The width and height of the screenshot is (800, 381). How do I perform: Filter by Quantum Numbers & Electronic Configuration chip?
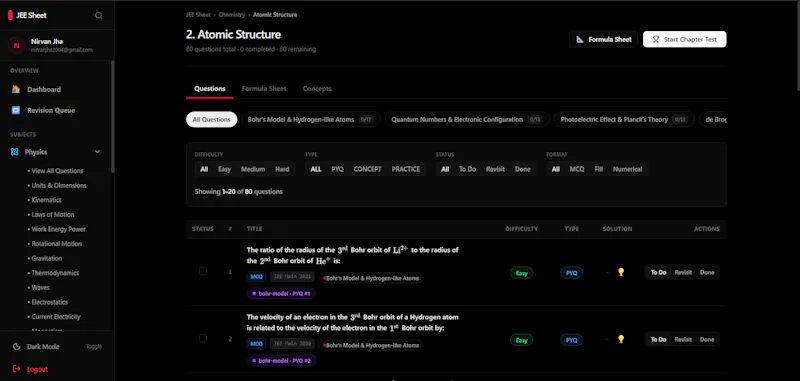pos(467,120)
